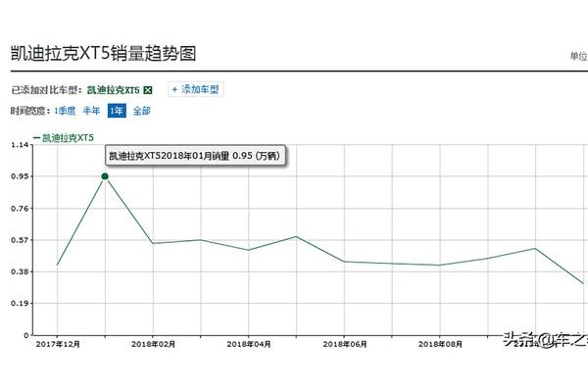Click the 0.76 y-axis value
This screenshot has height=392, width=588.
pyautogui.click(x=20, y=209)
